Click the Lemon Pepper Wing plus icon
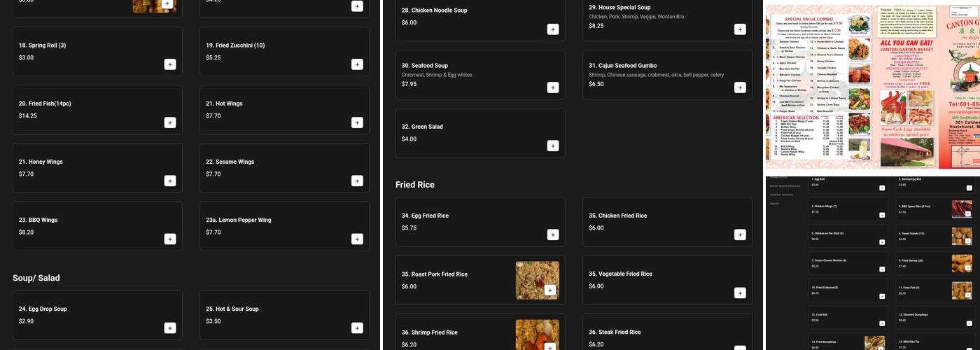 (x=357, y=239)
